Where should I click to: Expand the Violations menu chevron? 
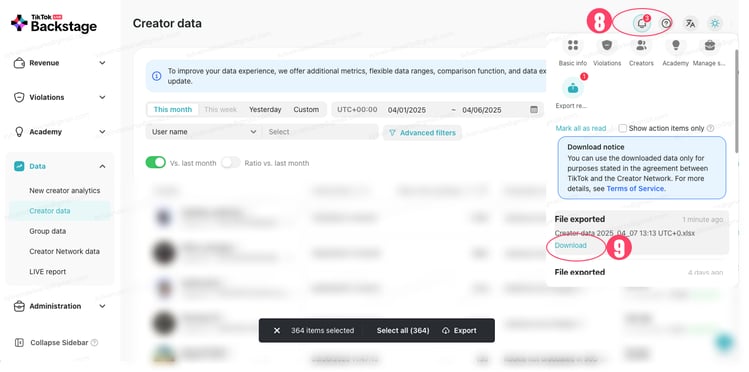tap(102, 97)
